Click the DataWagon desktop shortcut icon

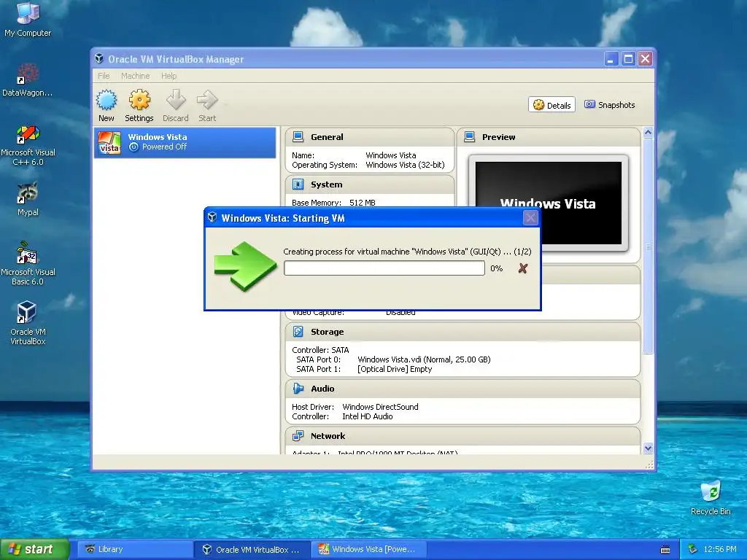pos(28,74)
